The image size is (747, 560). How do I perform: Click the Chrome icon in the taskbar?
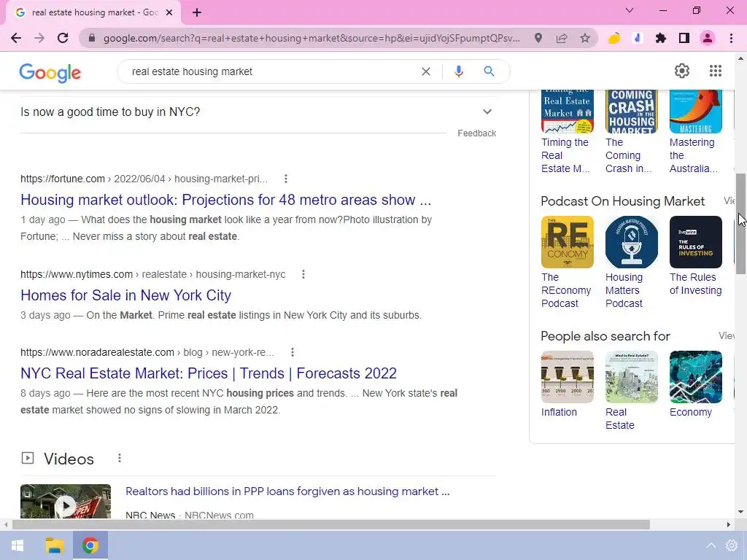pyautogui.click(x=90, y=545)
